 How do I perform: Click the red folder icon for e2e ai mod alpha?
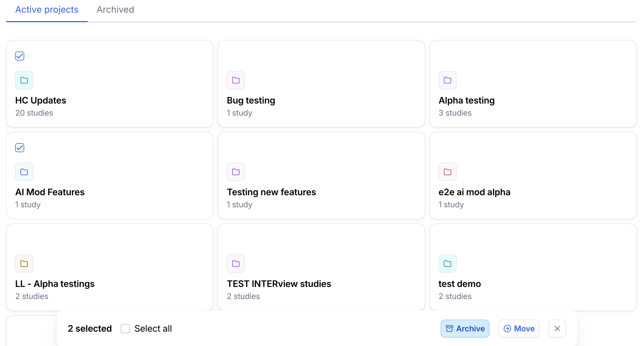(x=447, y=172)
